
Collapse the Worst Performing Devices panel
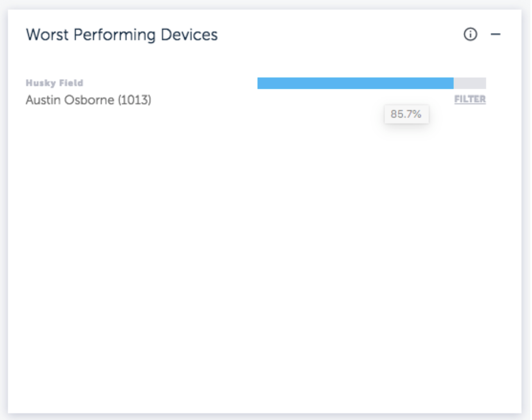pyautogui.click(x=496, y=34)
